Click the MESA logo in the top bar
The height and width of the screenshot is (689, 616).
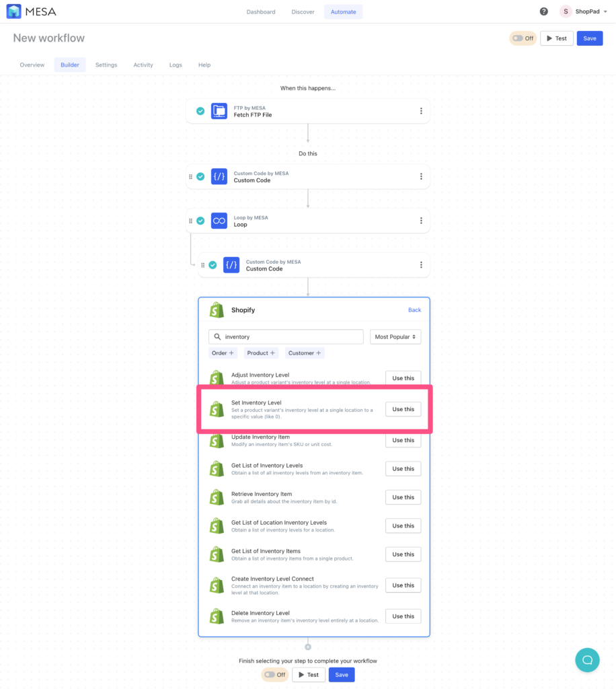(30, 11)
